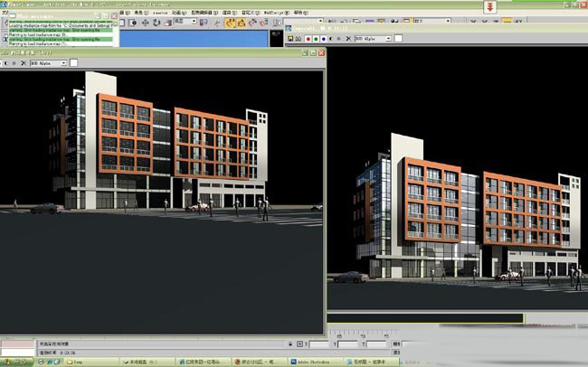Image resolution: width=588 pixels, height=367 pixels.
Task: Select the Scale tool in main toolbar
Action: coord(167,23)
